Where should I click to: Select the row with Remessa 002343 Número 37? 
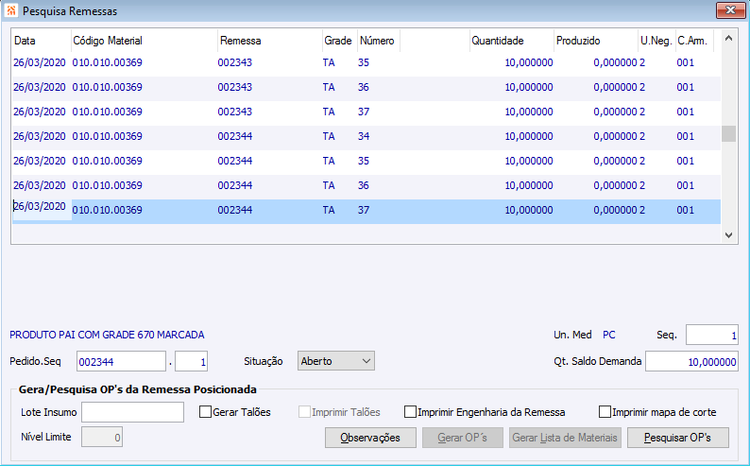click(x=366, y=112)
